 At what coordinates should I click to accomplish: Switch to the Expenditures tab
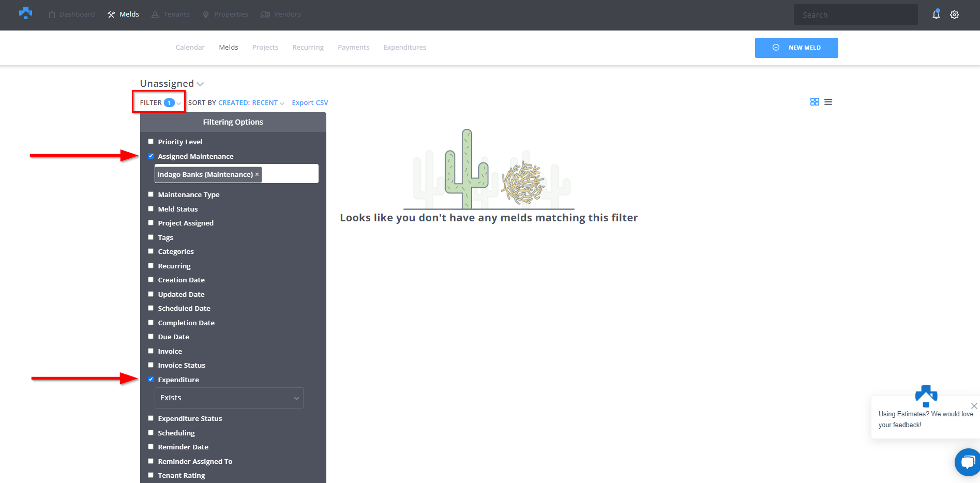coord(405,47)
